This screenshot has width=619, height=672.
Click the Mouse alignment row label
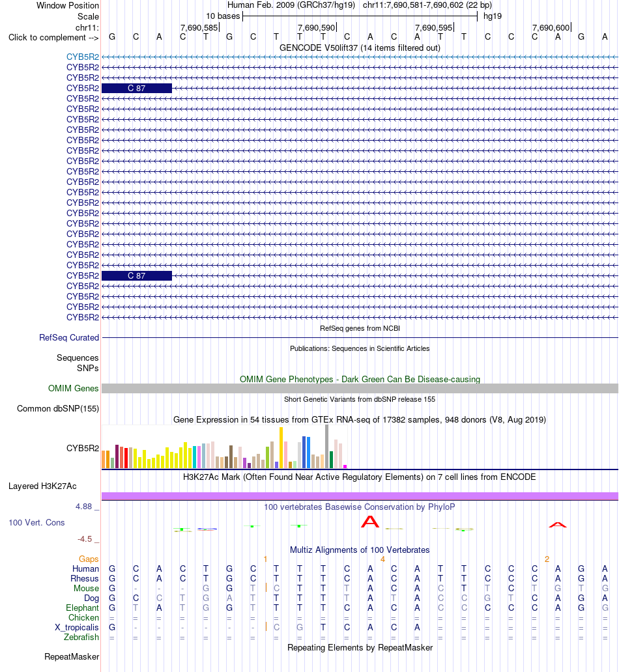(86, 589)
